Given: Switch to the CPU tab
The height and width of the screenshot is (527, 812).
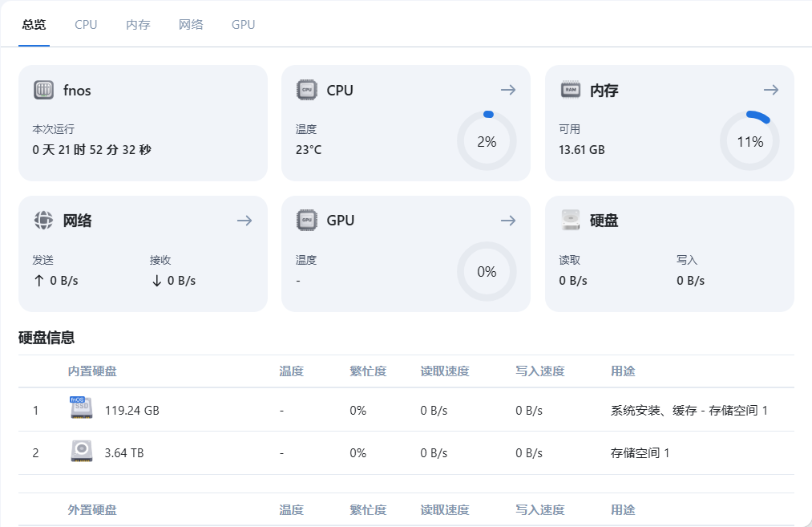Looking at the screenshot, I should coord(86,24).
